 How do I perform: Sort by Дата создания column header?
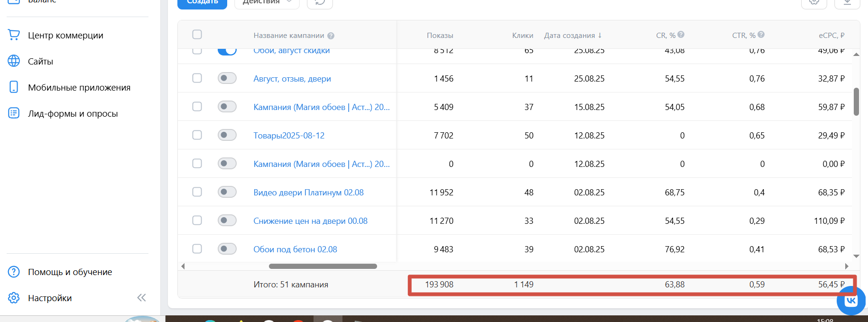point(573,36)
